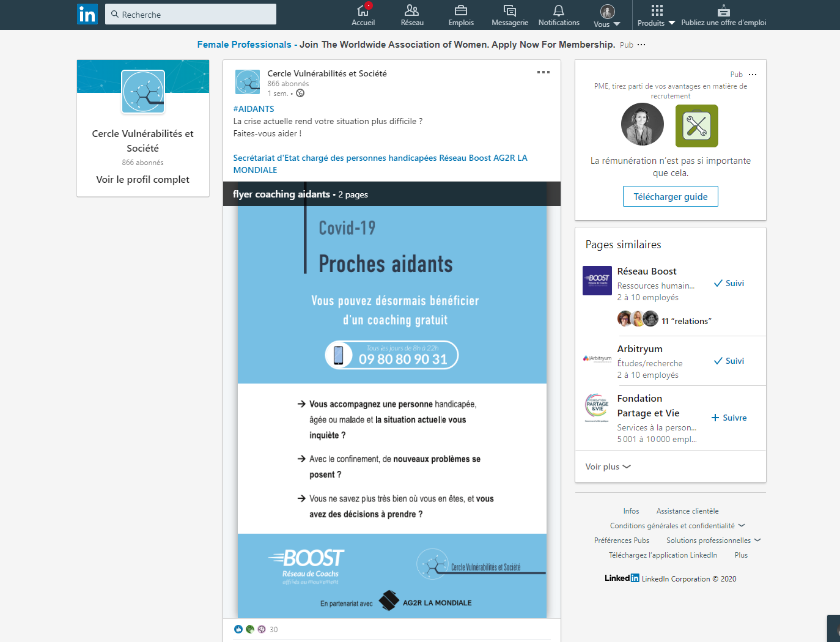Click the 866 abonnés count in left card
Screen dimensions: 840x642
point(142,163)
